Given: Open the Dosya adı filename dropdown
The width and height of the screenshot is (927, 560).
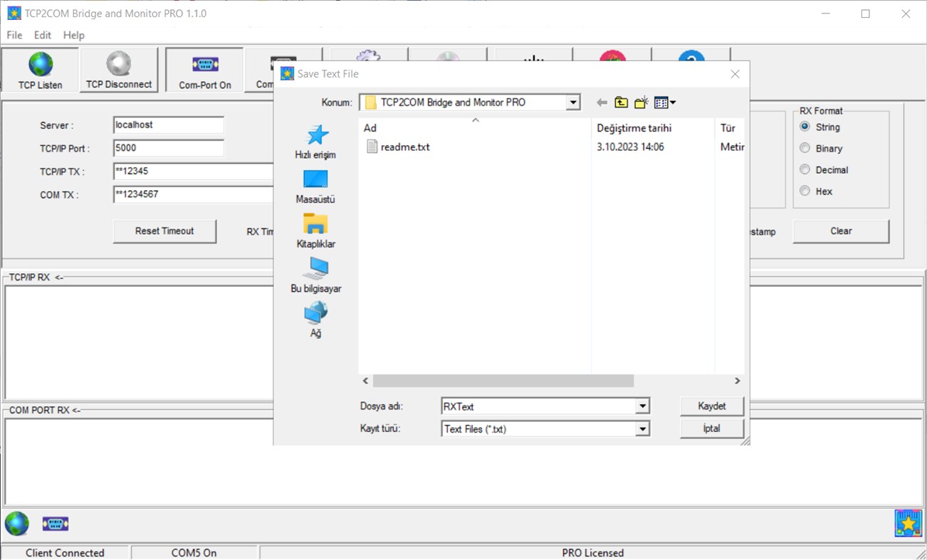Looking at the screenshot, I should pyautogui.click(x=641, y=406).
